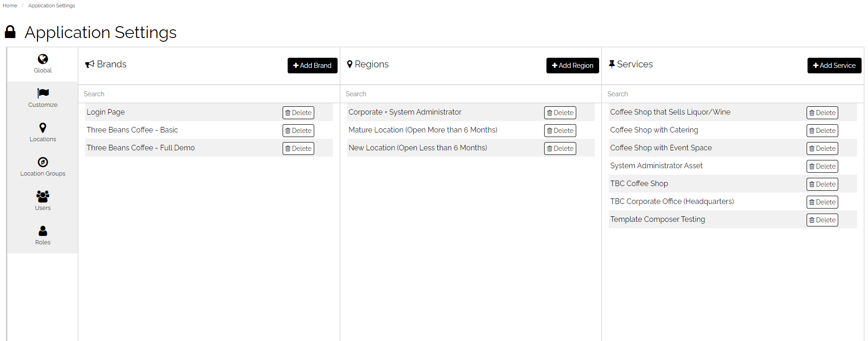Screen dimensions: 868x341
Task: Go to Home breadcrumb link
Action: (x=10, y=5)
